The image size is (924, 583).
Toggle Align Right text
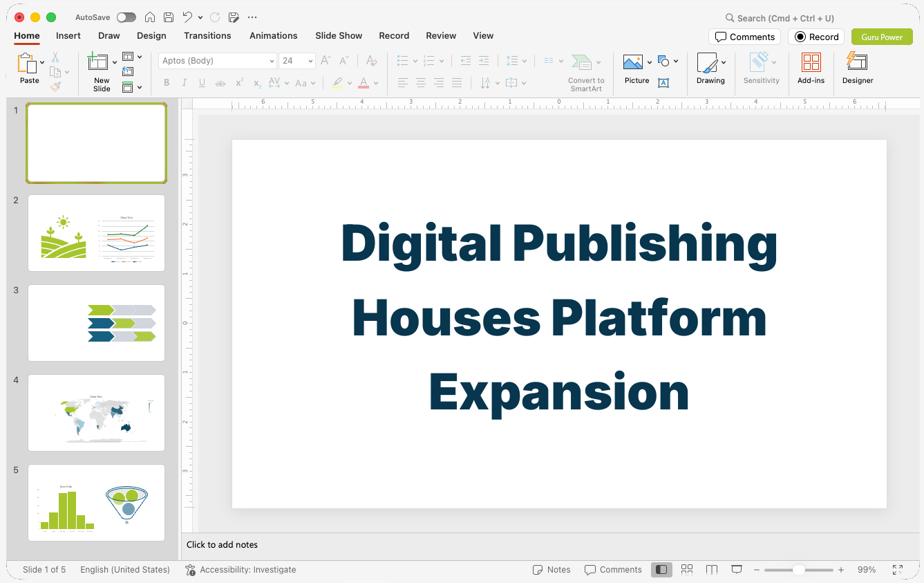pyautogui.click(x=439, y=83)
